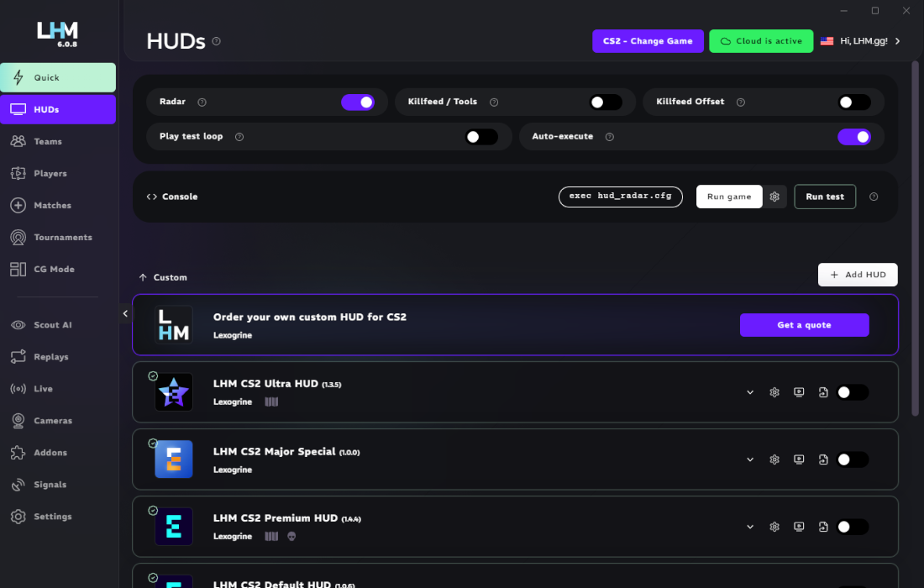Image resolution: width=924 pixels, height=588 pixels.
Task: Click the export file icon for LHM CS2 Premium HUD
Action: [x=822, y=527]
